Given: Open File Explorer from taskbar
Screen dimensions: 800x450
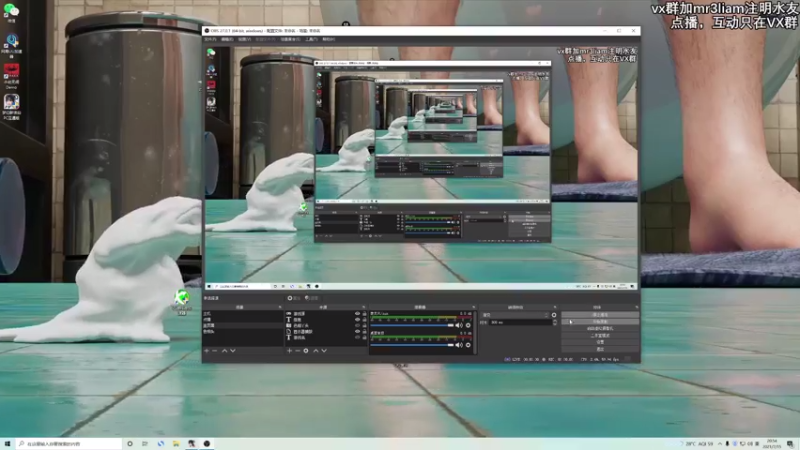Looking at the screenshot, I should 176,444.
